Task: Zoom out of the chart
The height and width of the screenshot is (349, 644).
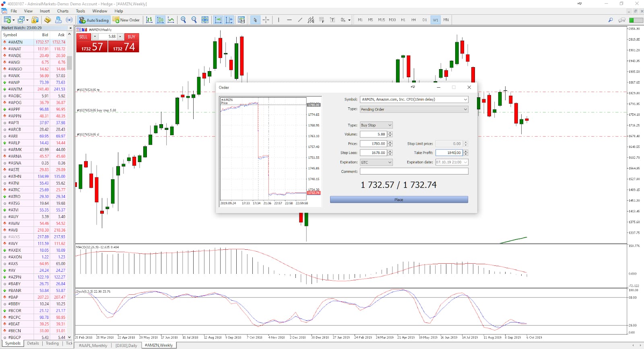Action: coord(194,20)
